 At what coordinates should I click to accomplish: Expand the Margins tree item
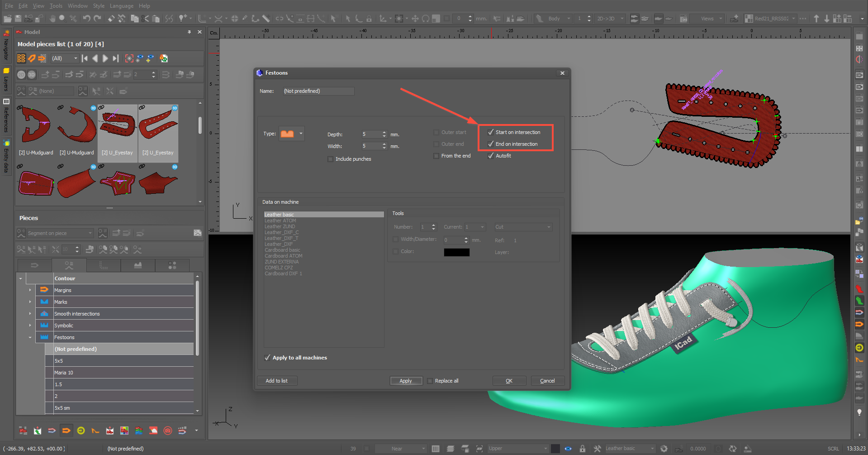30,290
